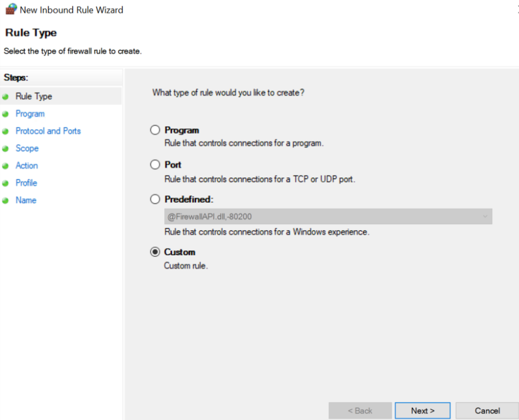The height and width of the screenshot is (420, 519).
Task: Select the Port radio button
Action: pos(155,164)
